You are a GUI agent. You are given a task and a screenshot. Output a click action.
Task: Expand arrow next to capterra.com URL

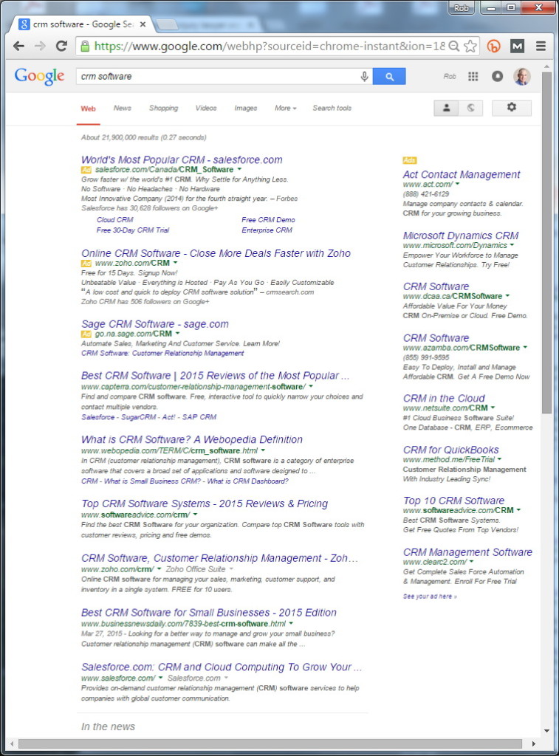click(x=311, y=386)
